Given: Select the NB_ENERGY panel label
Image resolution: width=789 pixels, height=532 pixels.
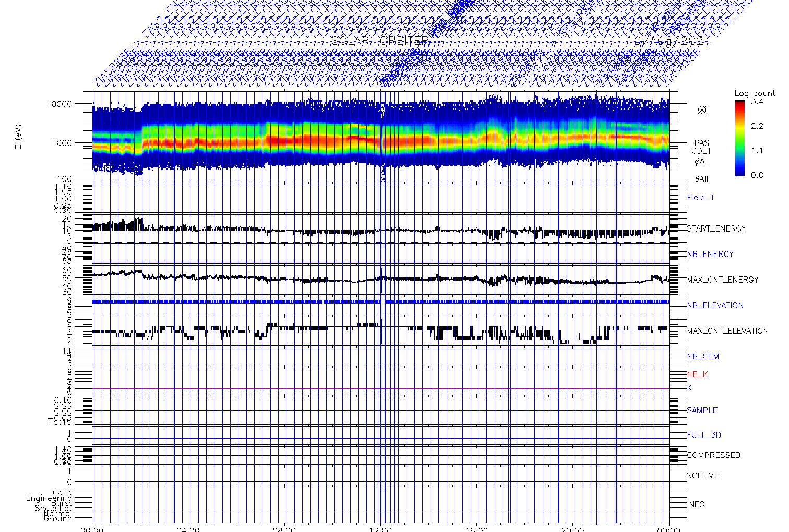Looking at the screenshot, I should 710,254.
